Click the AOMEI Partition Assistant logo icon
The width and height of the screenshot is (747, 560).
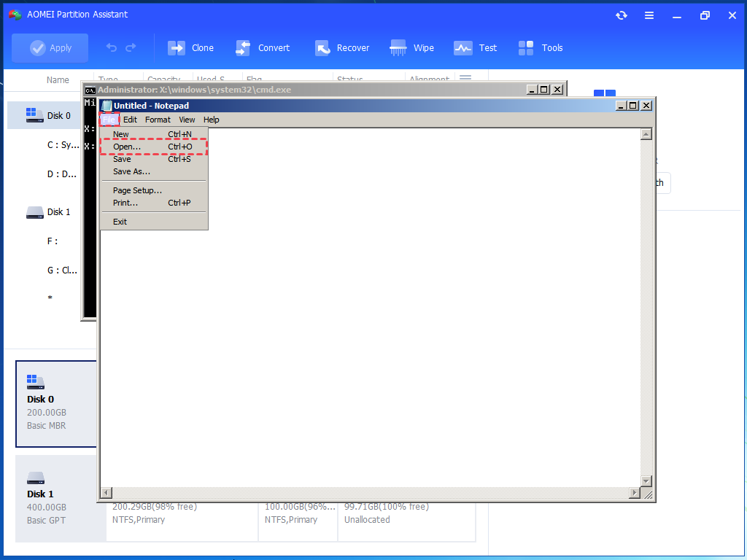tap(15, 15)
